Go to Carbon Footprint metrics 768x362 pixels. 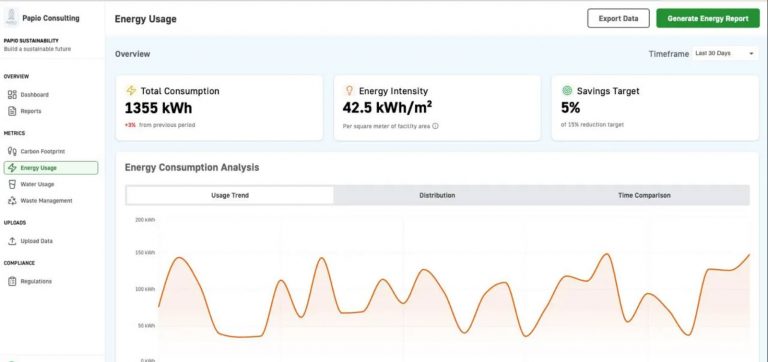(x=51, y=151)
